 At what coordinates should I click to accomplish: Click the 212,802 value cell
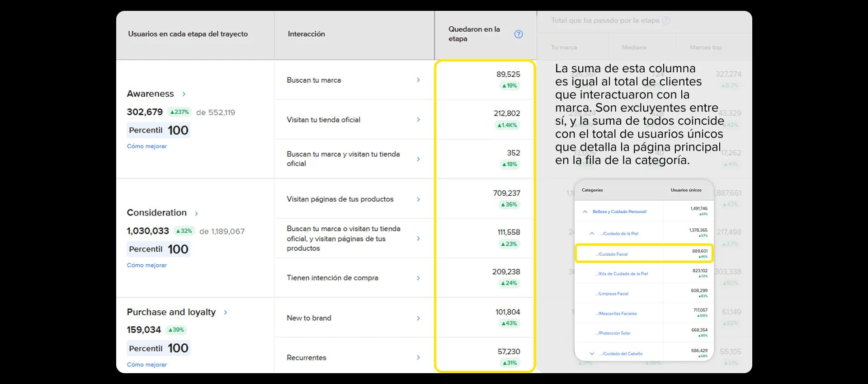pos(507,113)
